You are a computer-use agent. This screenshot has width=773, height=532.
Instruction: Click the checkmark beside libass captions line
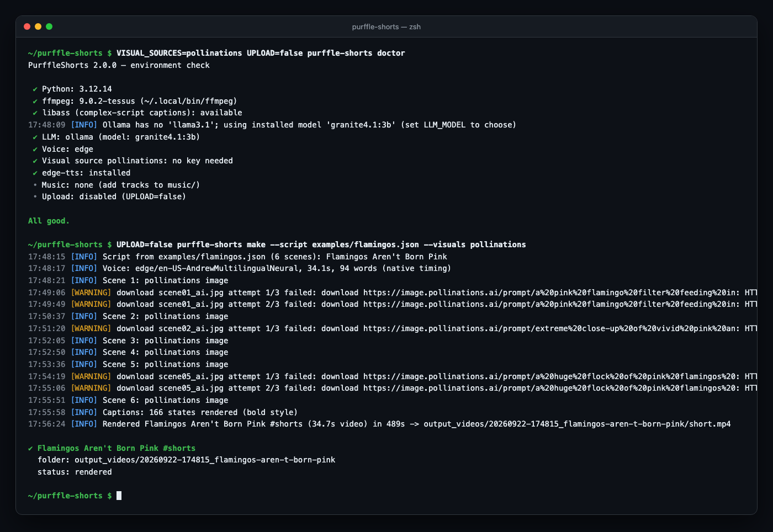tap(35, 113)
